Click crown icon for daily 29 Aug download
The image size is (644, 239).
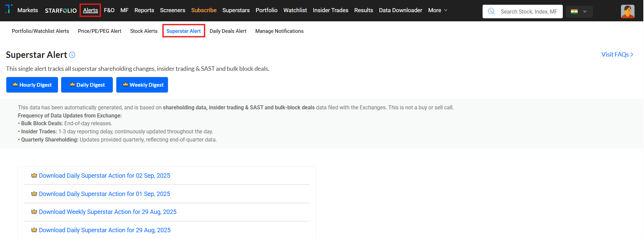click(x=34, y=230)
